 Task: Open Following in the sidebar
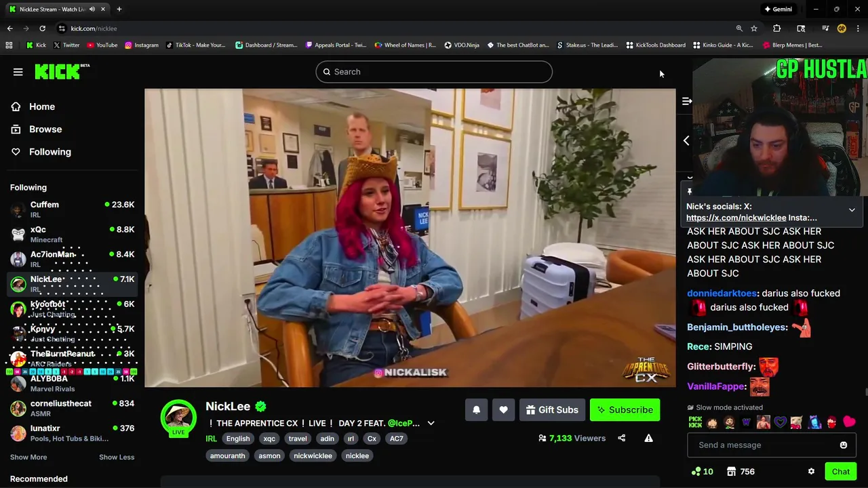tap(50, 152)
